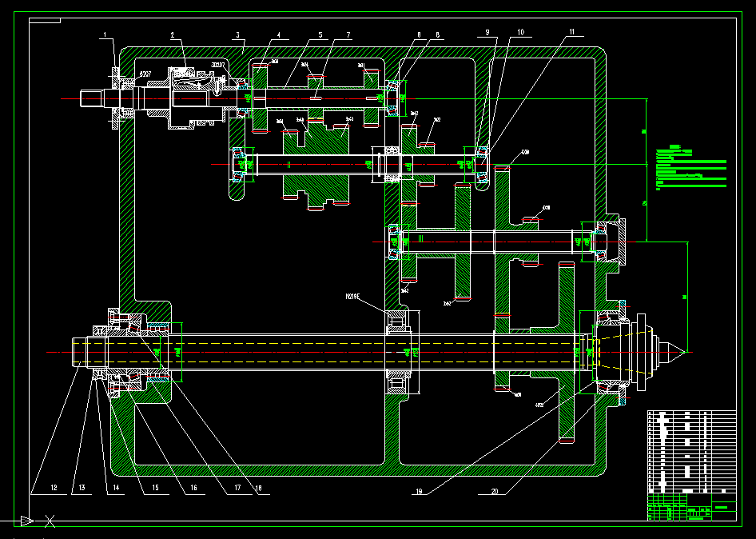Click part callout number 3
Screen dimensions: 756x539
[237, 34]
